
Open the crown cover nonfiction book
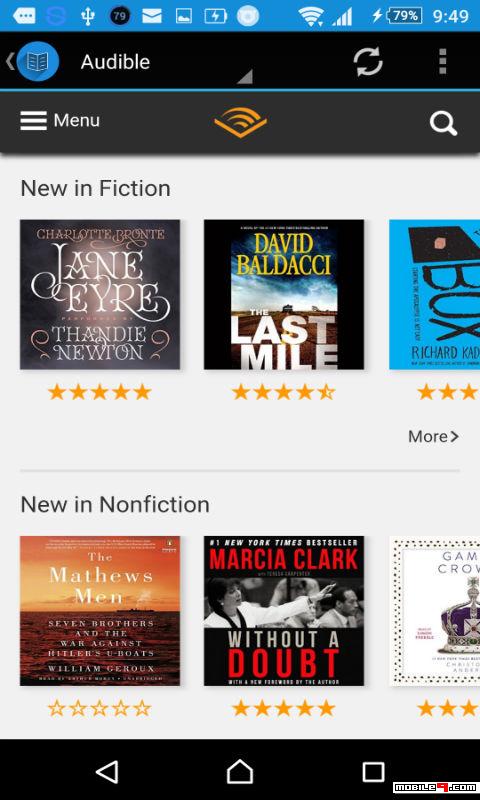point(435,611)
